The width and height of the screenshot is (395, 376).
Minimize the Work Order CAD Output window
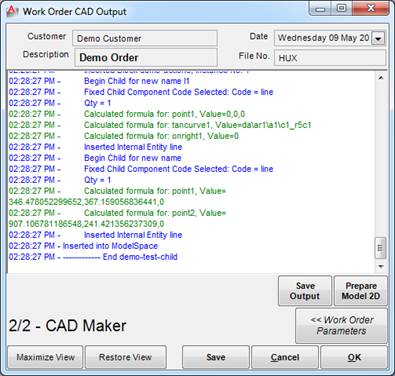[x=320, y=9]
